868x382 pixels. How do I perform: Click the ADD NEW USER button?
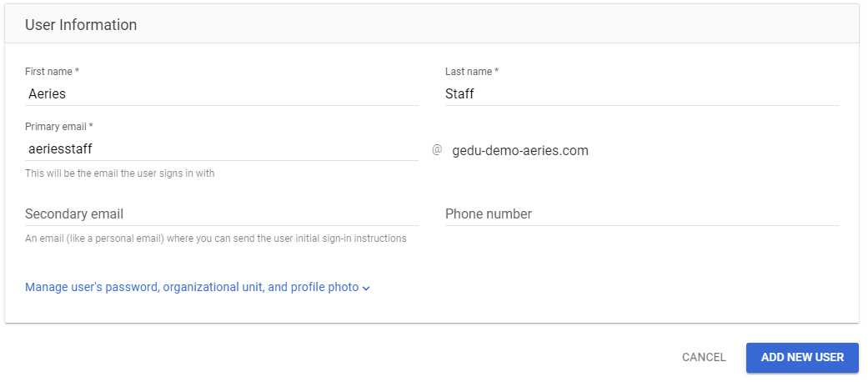pyautogui.click(x=802, y=357)
